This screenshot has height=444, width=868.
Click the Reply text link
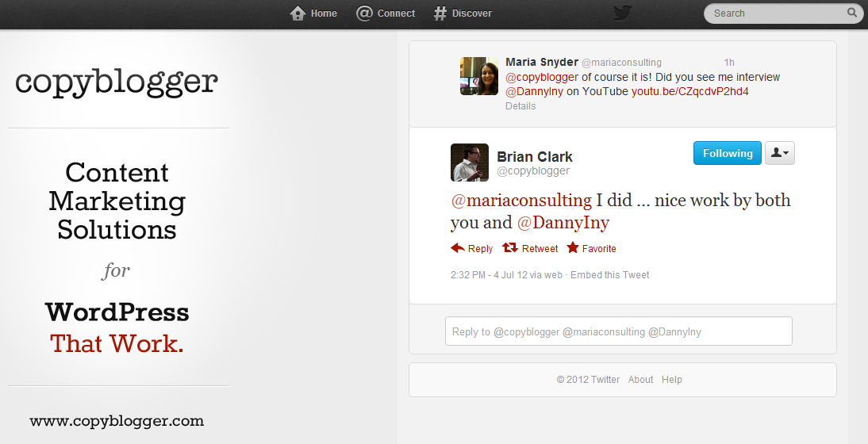click(480, 249)
